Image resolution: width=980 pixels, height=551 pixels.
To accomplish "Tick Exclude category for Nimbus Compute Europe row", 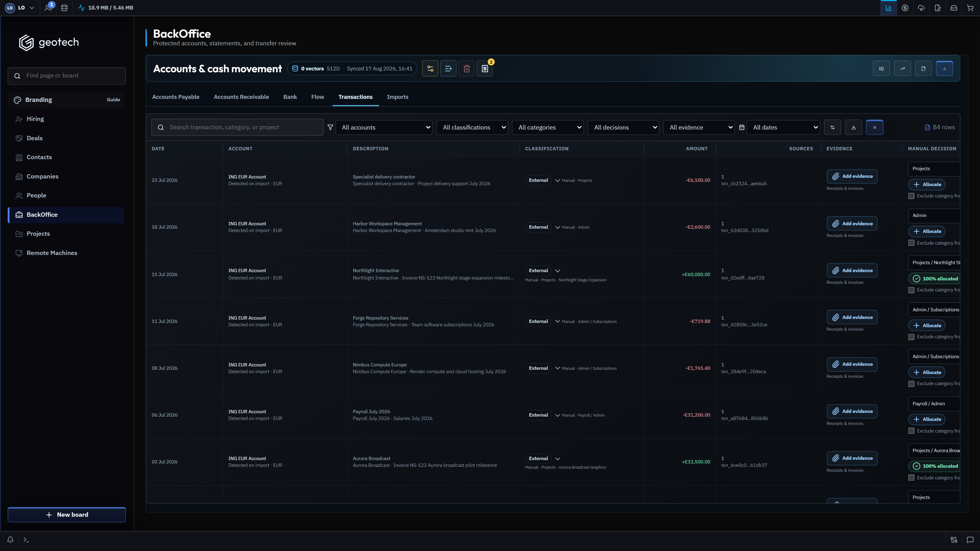I will [911, 384].
